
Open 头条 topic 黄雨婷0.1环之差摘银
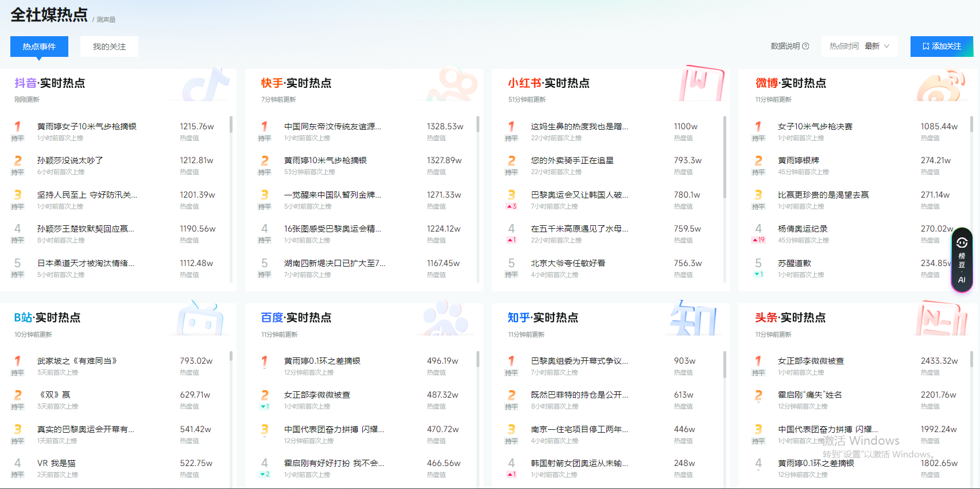tap(816, 463)
